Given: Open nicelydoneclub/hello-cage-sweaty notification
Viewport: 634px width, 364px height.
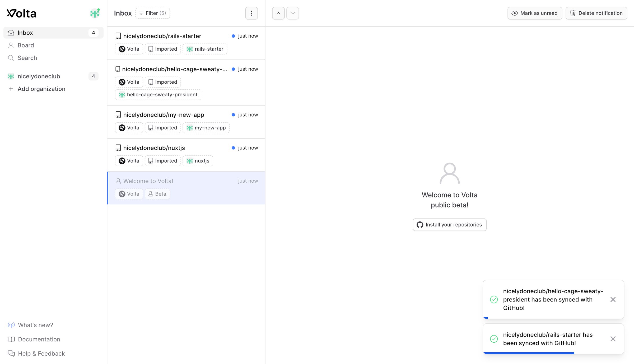Looking at the screenshot, I should (x=187, y=83).
